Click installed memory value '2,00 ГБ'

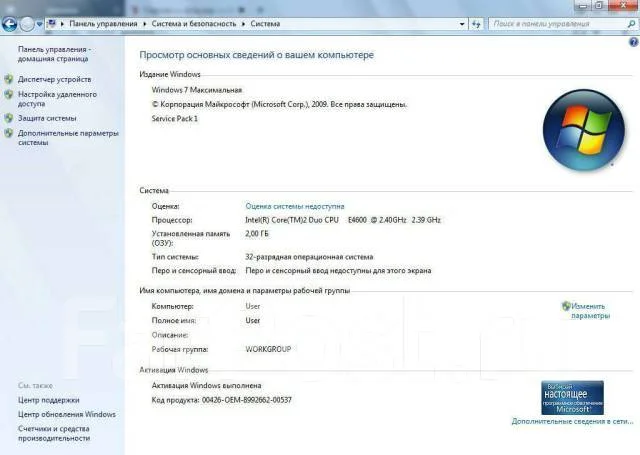tap(257, 234)
